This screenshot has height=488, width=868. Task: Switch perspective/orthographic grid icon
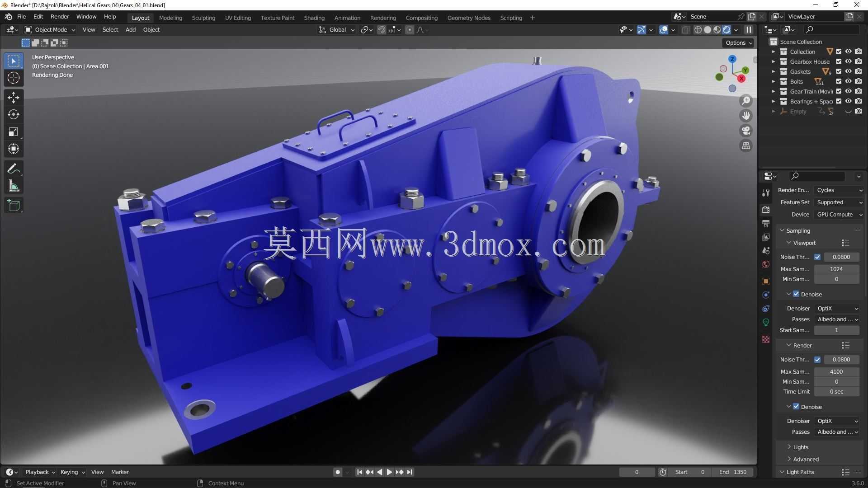pos(746,145)
